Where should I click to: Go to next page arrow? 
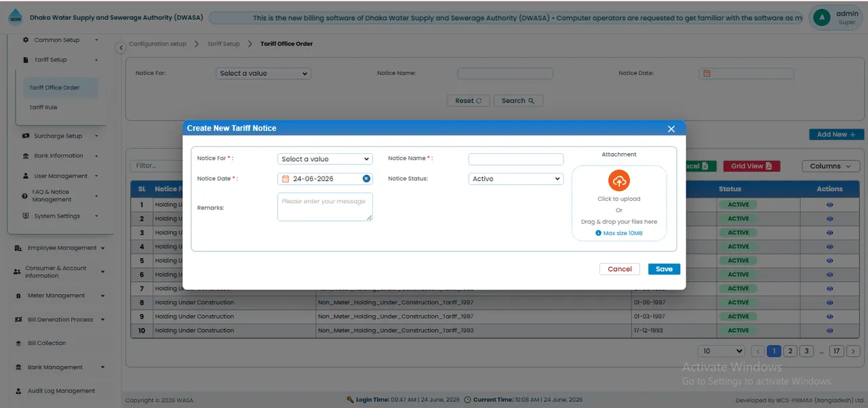click(x=854, y=351)
